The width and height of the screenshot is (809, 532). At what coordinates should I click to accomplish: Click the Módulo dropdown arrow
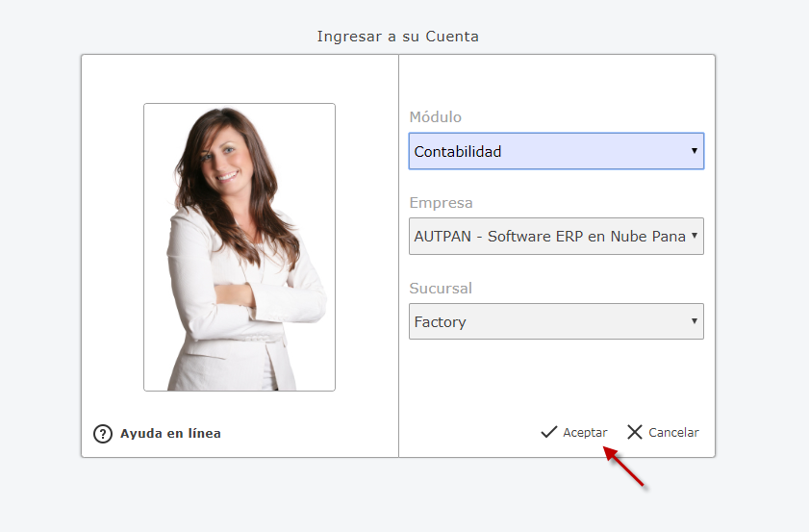point(695,151)
